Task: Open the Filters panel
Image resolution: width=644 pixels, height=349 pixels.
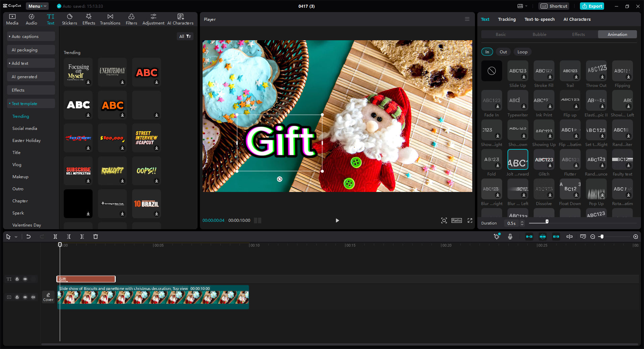Action: click(131, 19)
